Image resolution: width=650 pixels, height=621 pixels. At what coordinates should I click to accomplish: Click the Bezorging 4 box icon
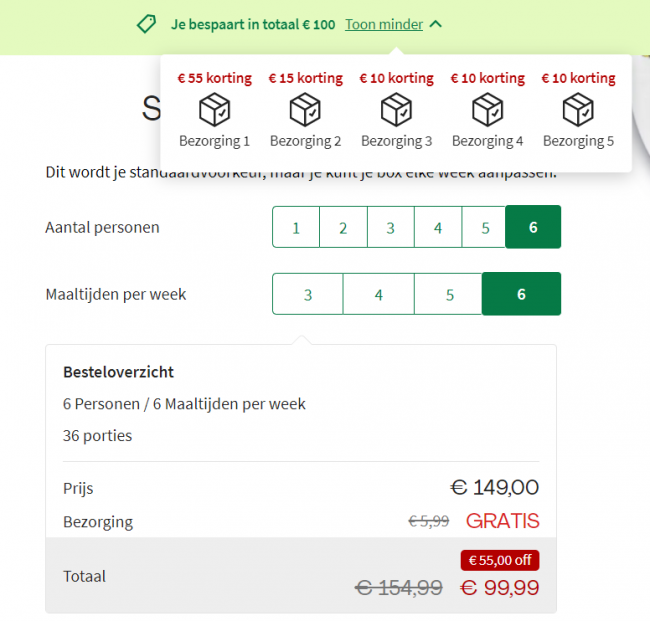pyautogui.click(x=488, y=109)
